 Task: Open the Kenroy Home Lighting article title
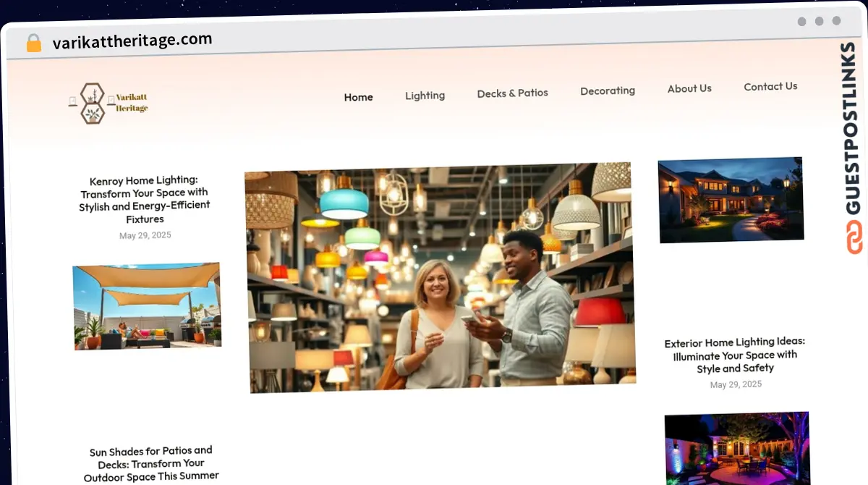tap(145, 200)
